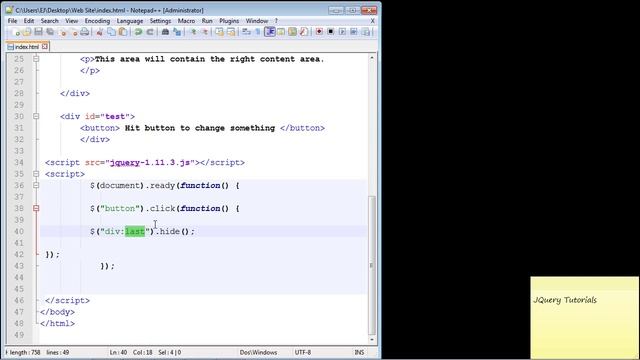
Task: Click the "JQuery Tutorials" sticky note
Action: (584, 318)
